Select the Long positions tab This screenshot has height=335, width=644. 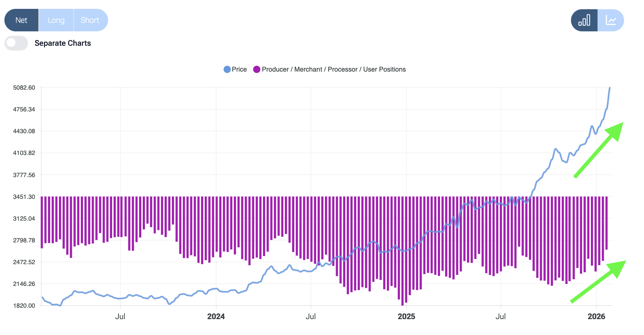tap(56, 20)
